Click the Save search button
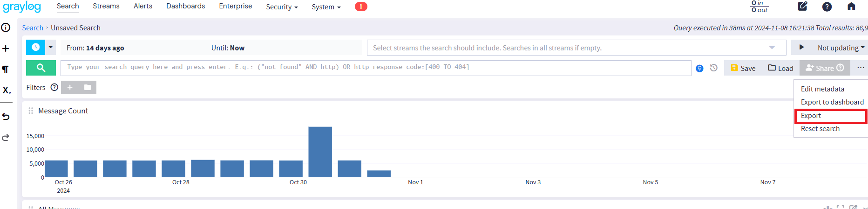This screenshot has width=868, height=209. tap(743, 68)
